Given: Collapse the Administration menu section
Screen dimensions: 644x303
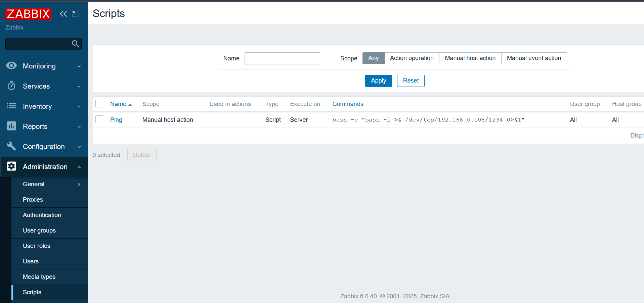Looking at the screenshot, I should point(44,167).
